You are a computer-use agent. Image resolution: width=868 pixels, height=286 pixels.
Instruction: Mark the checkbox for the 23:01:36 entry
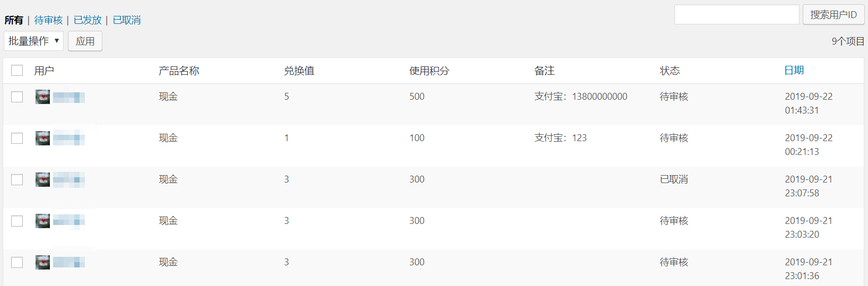pyautogui.click(x=17, y=262)
